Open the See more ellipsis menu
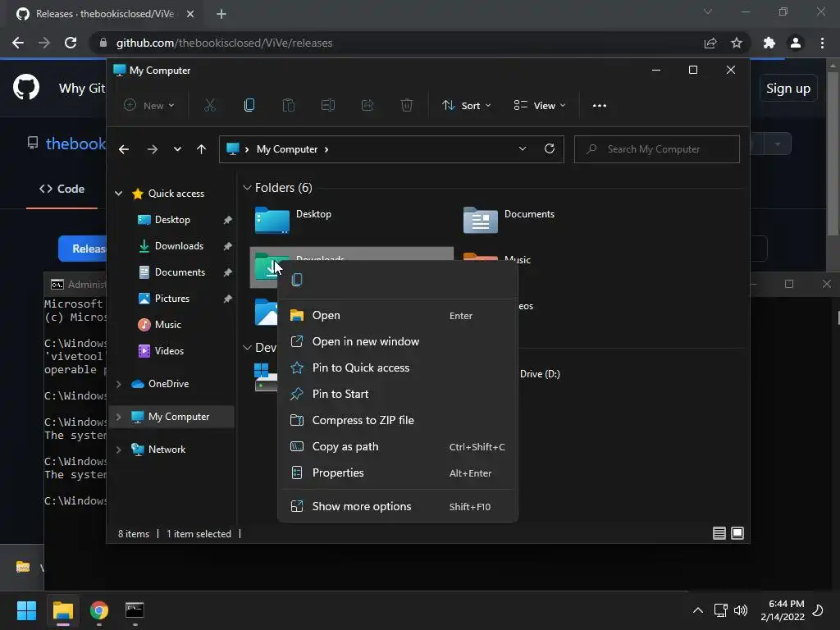Image resolution: width=840 pixels, height=630 pixels. 600,106
